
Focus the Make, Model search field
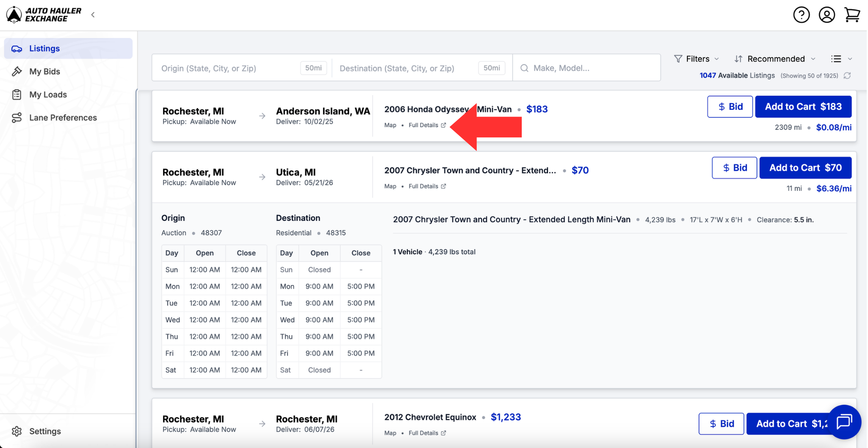[586, 68]
